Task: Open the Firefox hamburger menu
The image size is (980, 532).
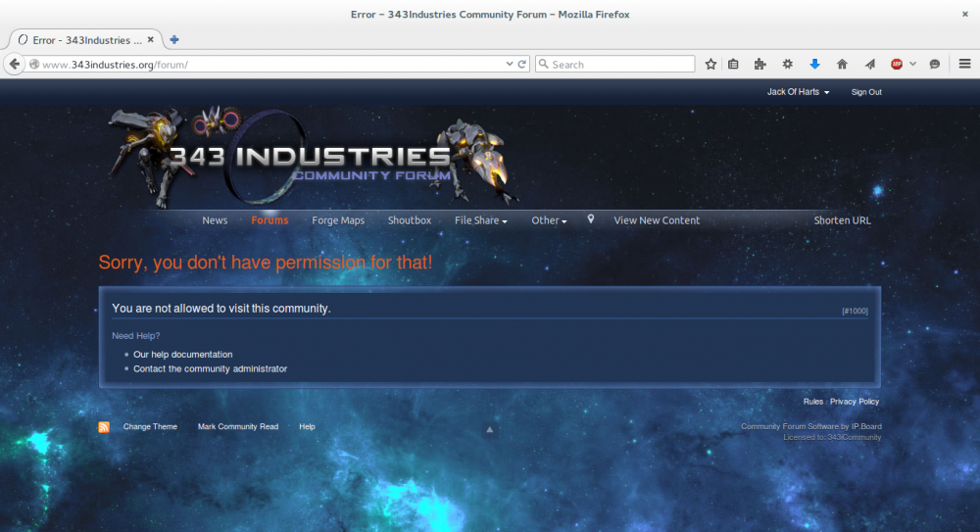Action: pos(964,64)
